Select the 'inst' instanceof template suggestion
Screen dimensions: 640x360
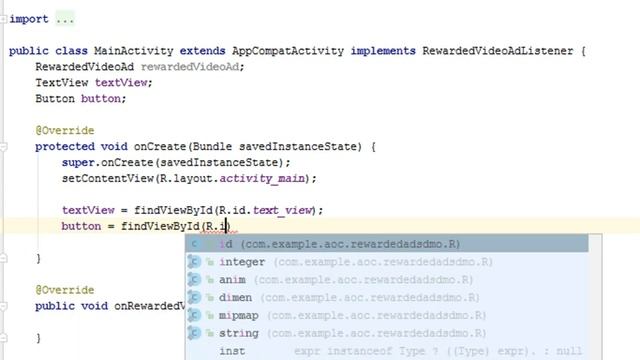[x=387, y=351]
